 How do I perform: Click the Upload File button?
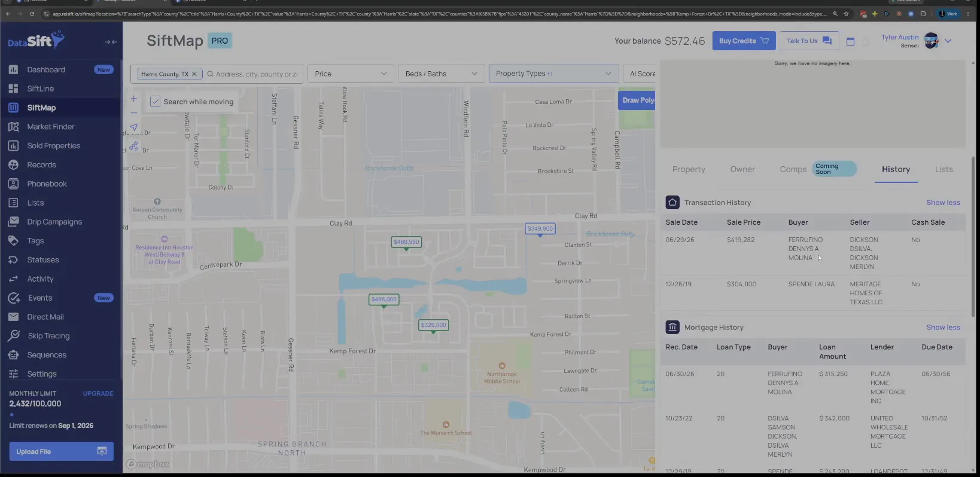coord(61,451)
